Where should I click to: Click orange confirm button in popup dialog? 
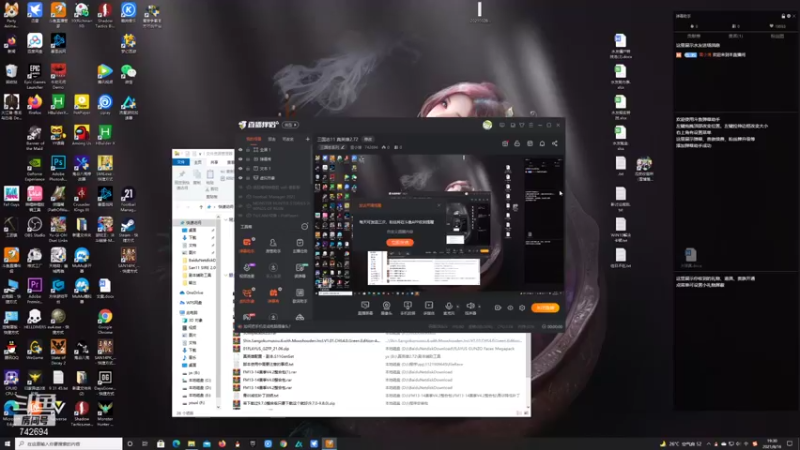point(400,242)
